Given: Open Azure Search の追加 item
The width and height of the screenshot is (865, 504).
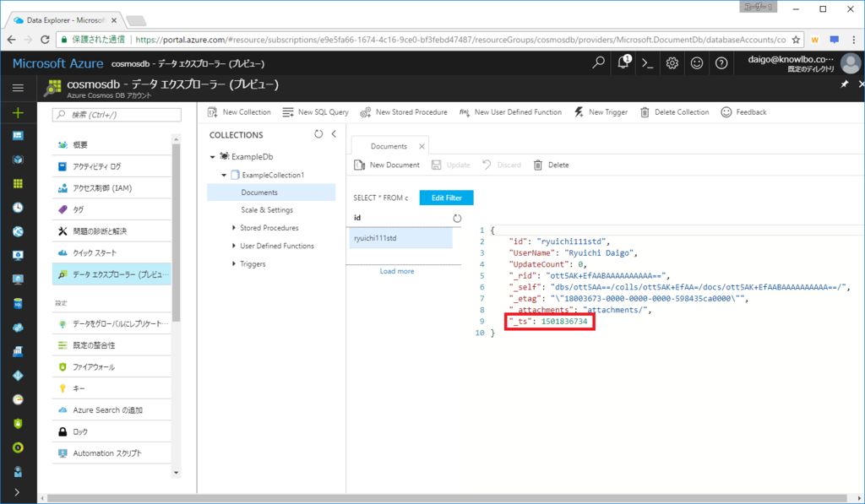Looking at the screenshot, I should (112, 409).
